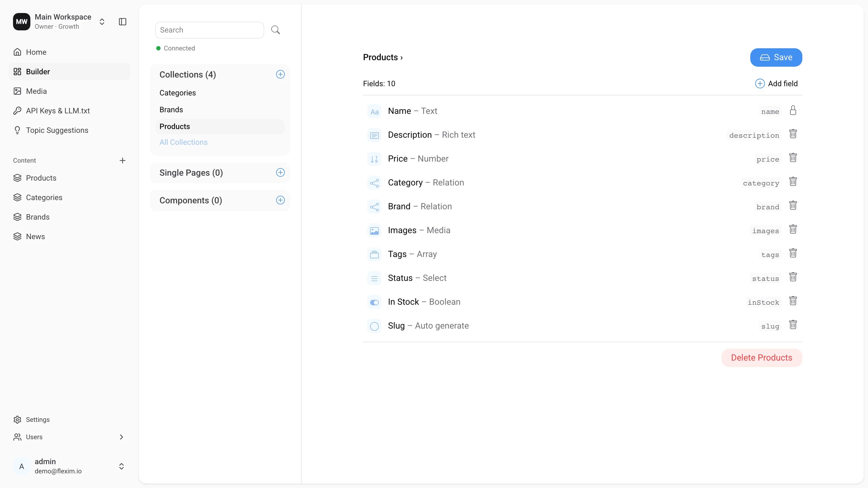Image resolution: width=868 pixels, height=488 pixels.
Task: Delete the In Stock field trash icon
Action: pyautogui.click(x=793, y=301)
